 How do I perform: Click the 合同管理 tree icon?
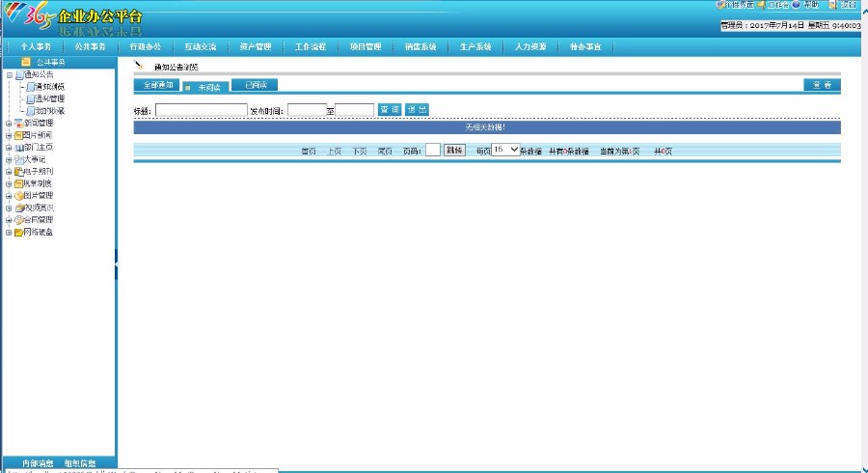tap(19, 220)
